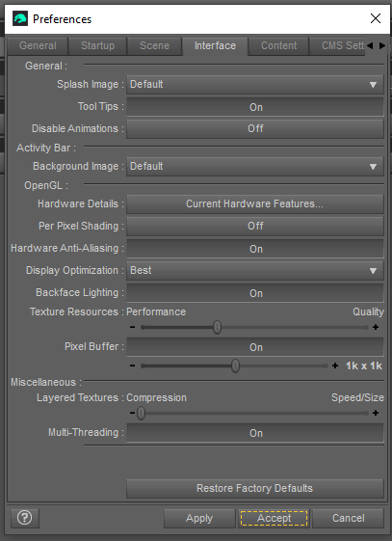Click Texture Resources slider minus icon
Screen dimensions: 392x541
pos(133,327)
